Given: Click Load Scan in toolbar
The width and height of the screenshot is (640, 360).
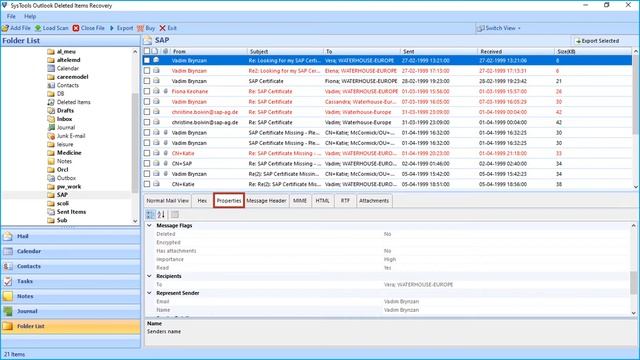Looking at the screenshot, I should click(51, 28).
